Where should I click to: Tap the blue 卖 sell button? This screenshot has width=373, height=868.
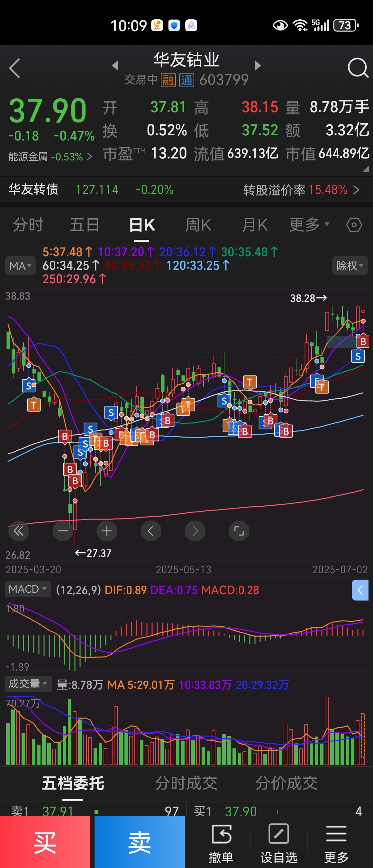140,842
